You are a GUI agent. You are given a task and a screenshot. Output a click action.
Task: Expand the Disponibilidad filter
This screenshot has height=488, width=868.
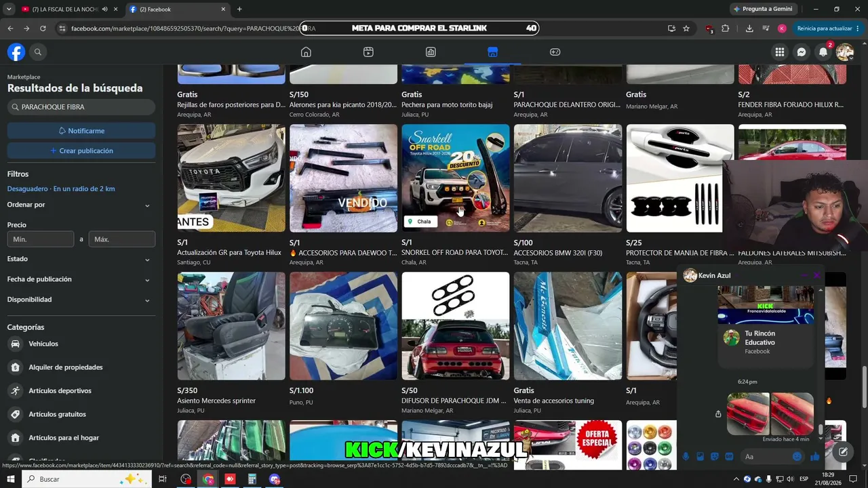point(81,300)
